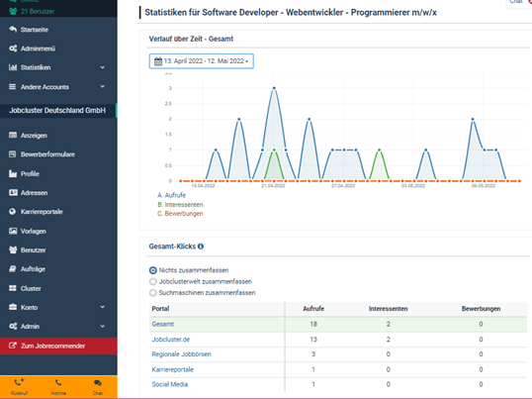Click the Gesamt link in portal table
Viewport: 532px width, 399px height.
point(162,324)
